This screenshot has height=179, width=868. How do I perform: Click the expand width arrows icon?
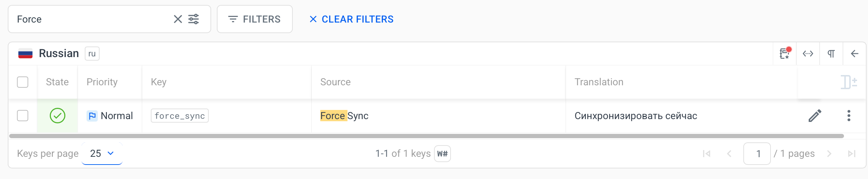tap(808, 54)
